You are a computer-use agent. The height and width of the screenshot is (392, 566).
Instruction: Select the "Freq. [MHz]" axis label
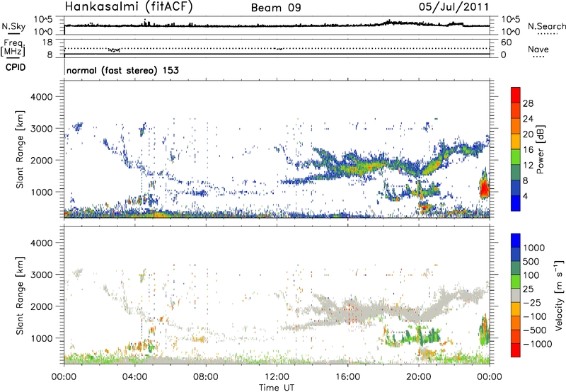[13, 48]
